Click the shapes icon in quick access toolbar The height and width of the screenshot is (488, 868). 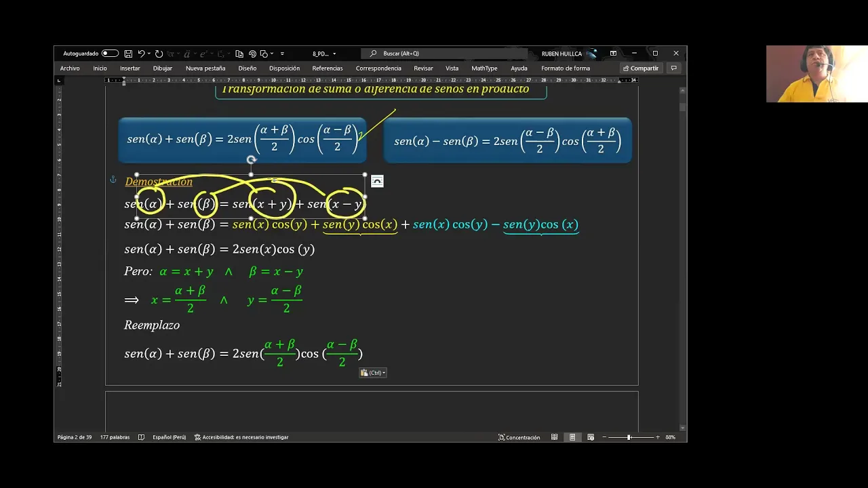click(x=264, y=54)
